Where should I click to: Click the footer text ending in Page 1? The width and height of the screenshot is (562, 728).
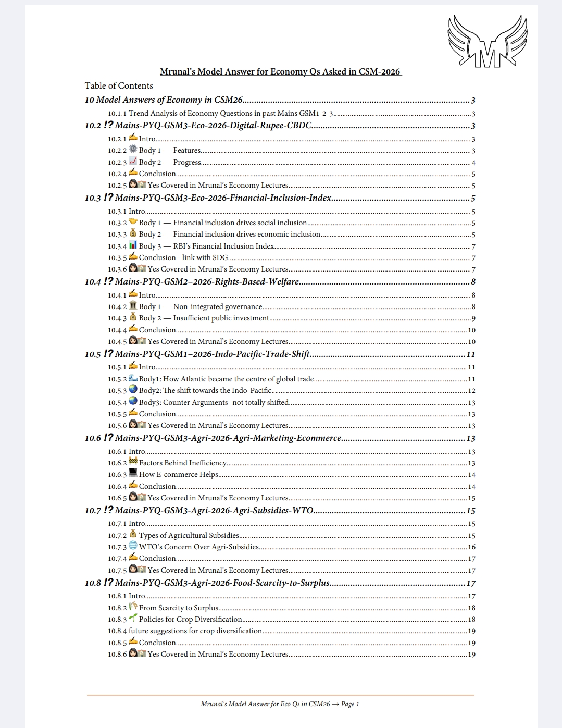coord(280,704)
